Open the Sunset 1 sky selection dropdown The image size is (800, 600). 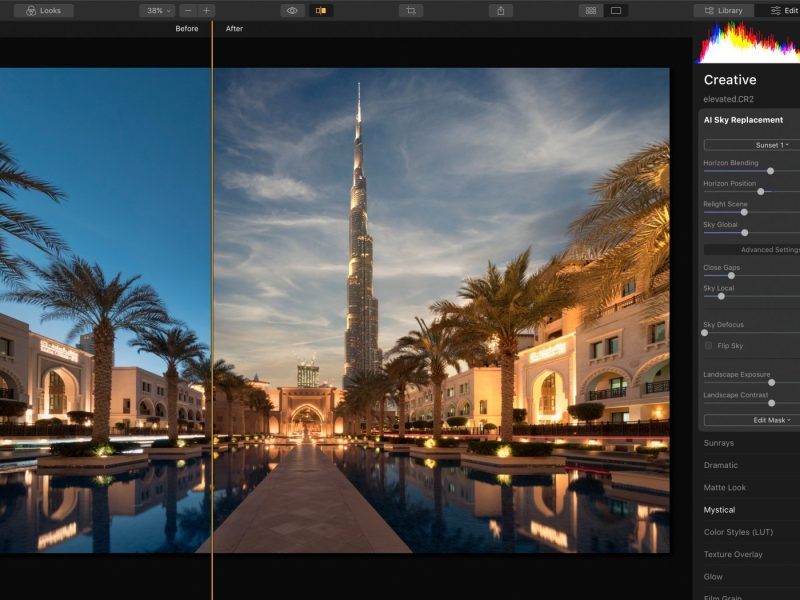[752, 145]
